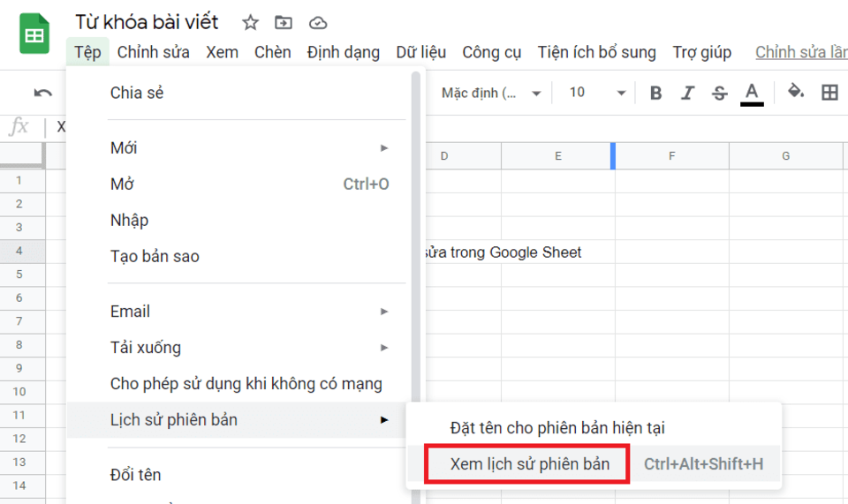Open the fill color paint bucket
Screen dimensions: 848x504
(796, 92)
